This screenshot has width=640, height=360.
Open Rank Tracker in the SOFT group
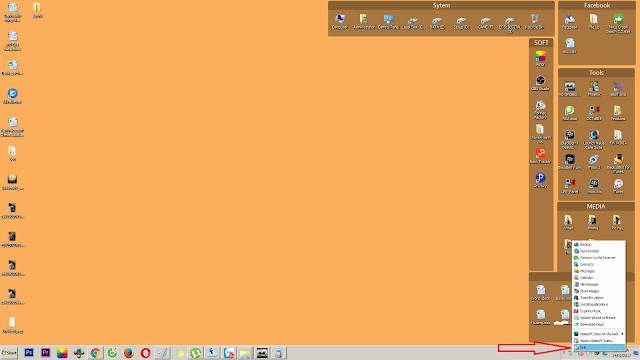tap(540, 156)
